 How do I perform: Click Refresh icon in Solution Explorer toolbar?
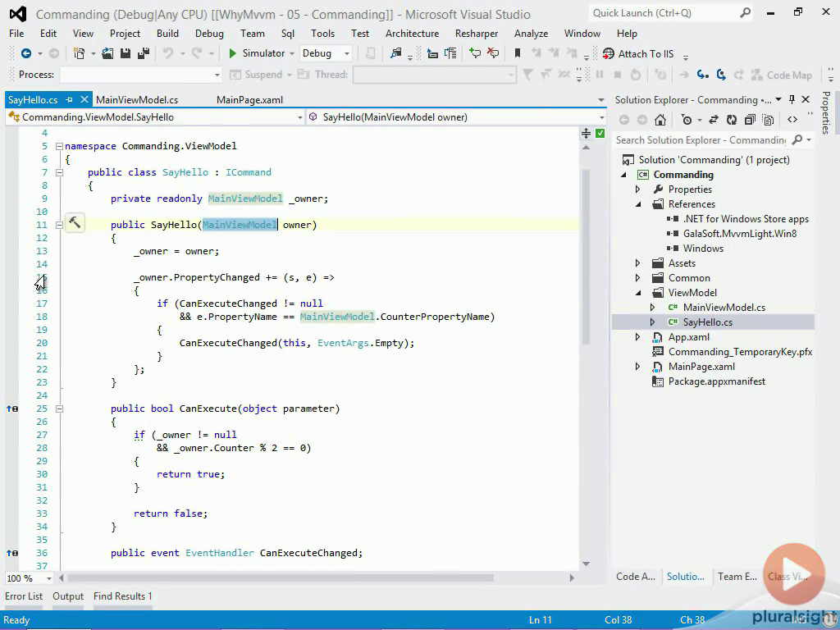pyautogui.click(x=731, y=120)
